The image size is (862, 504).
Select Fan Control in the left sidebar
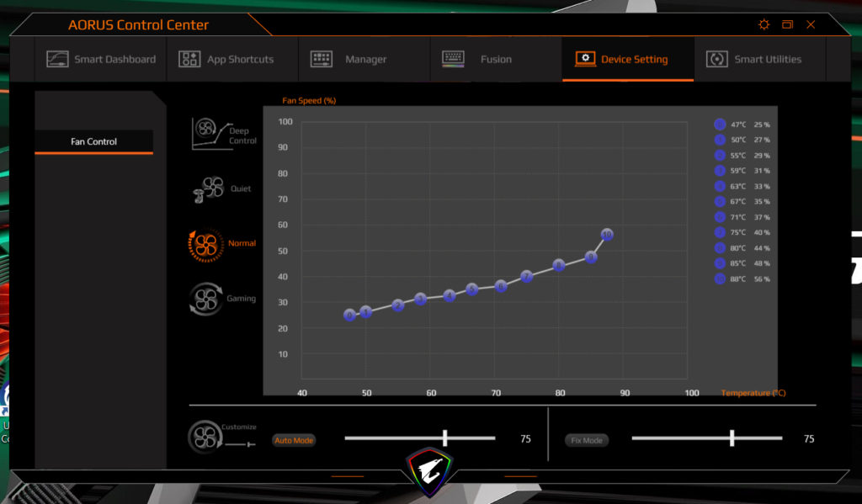[x=93, y=141]
